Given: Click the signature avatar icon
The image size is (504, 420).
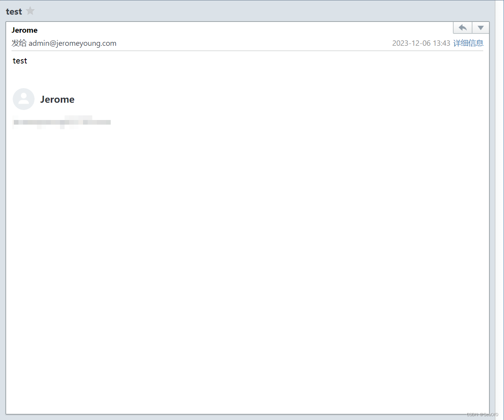Looking at the screenshot, I should click(23, 99).
